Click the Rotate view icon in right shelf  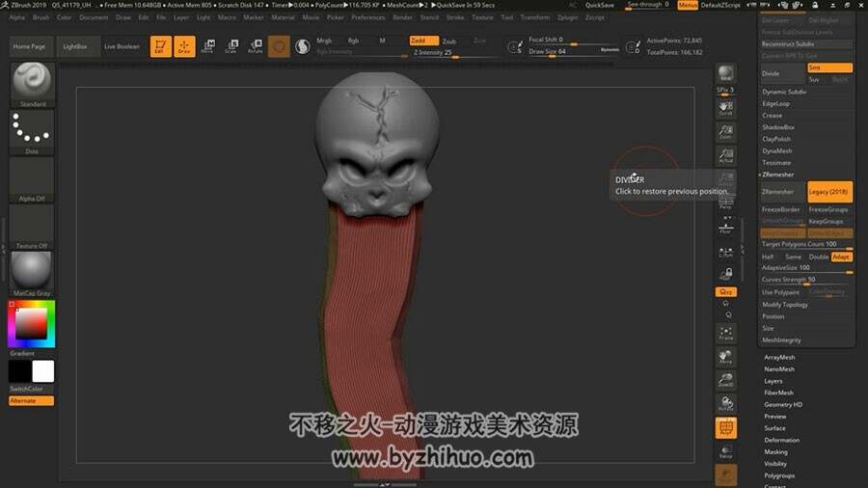coord(725,403)
